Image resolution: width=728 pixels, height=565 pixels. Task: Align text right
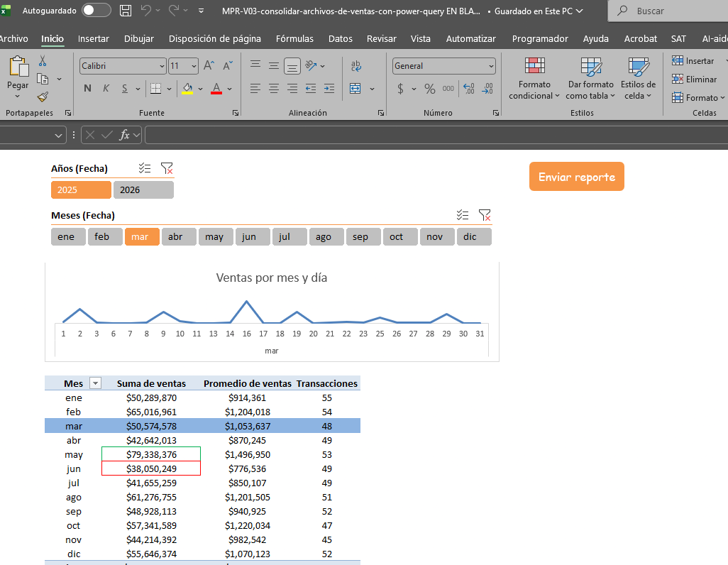[292, 88]
